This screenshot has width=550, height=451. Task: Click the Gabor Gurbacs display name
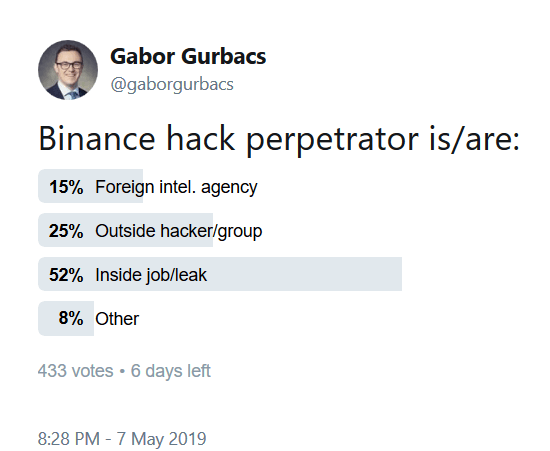(188, 56)
